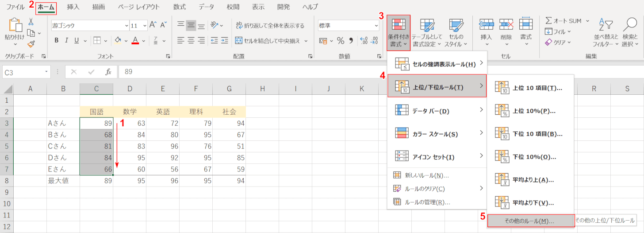Click the Cut scissors icon
This screenshot has height=233, width=644.
click(31, 21)
